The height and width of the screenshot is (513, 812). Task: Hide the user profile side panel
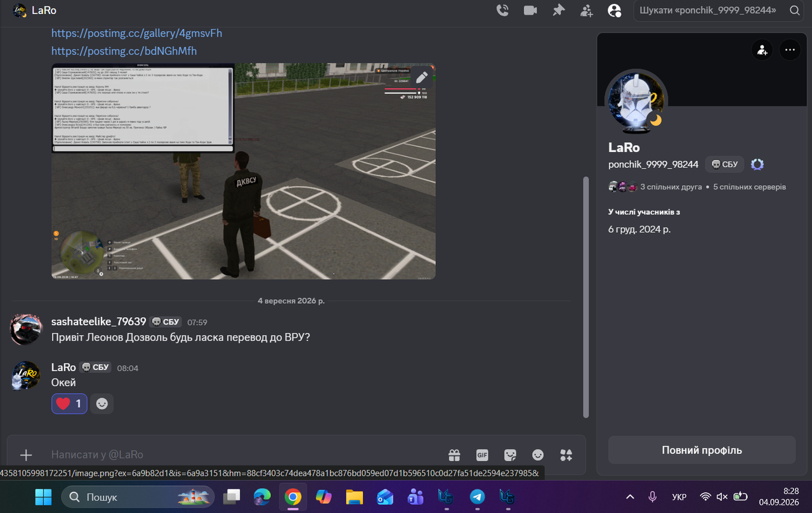point(614,10)
